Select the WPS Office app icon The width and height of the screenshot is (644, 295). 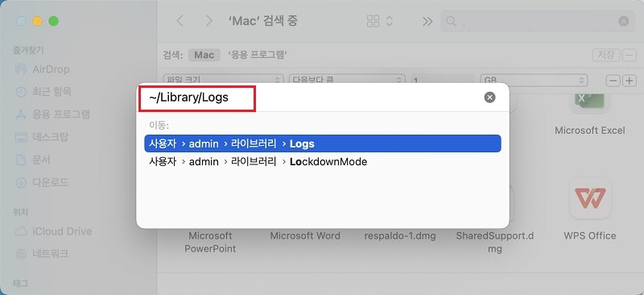(x=590, y=198)
